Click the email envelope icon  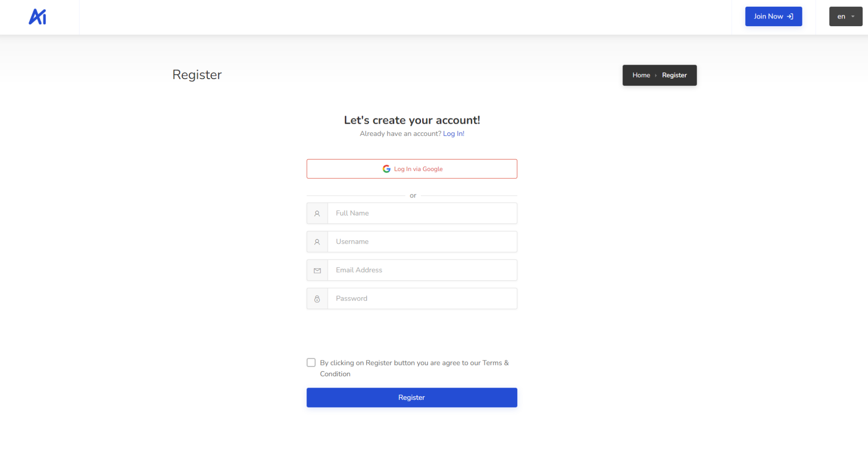(317, 271)
